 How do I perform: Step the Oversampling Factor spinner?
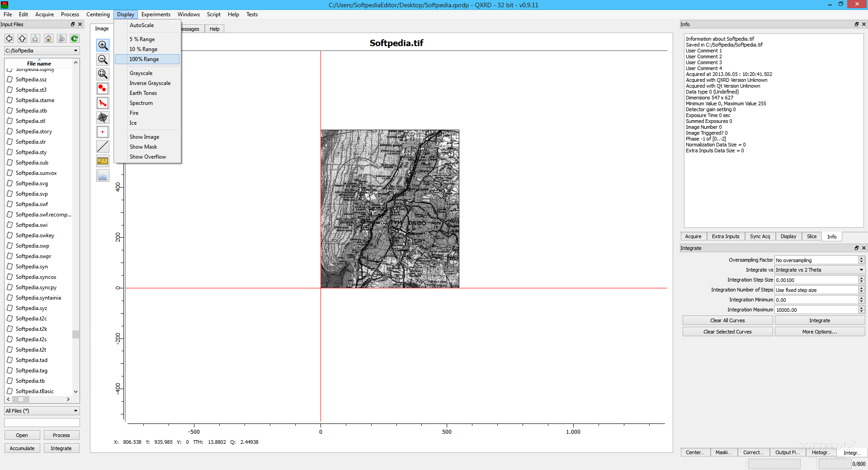[x=861, y=260]
